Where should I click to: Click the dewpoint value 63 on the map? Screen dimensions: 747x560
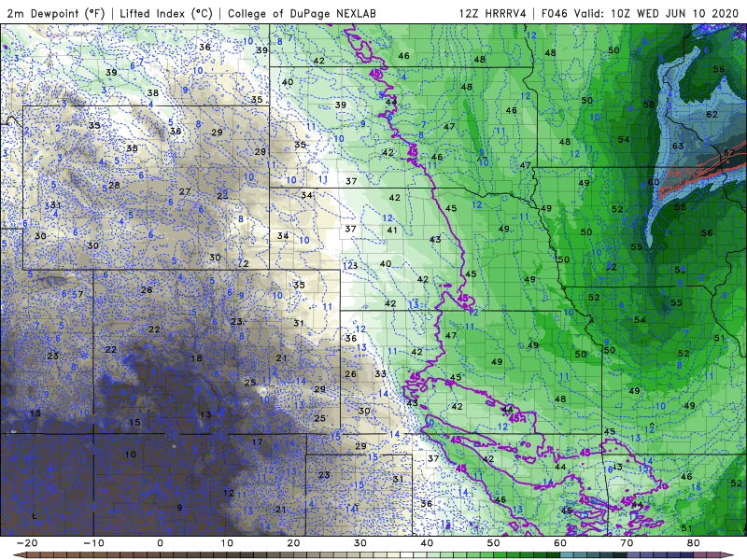click(678, 146)
